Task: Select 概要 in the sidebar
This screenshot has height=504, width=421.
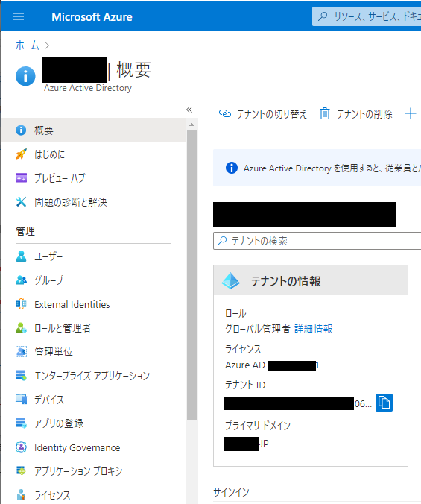Action: 93,130
